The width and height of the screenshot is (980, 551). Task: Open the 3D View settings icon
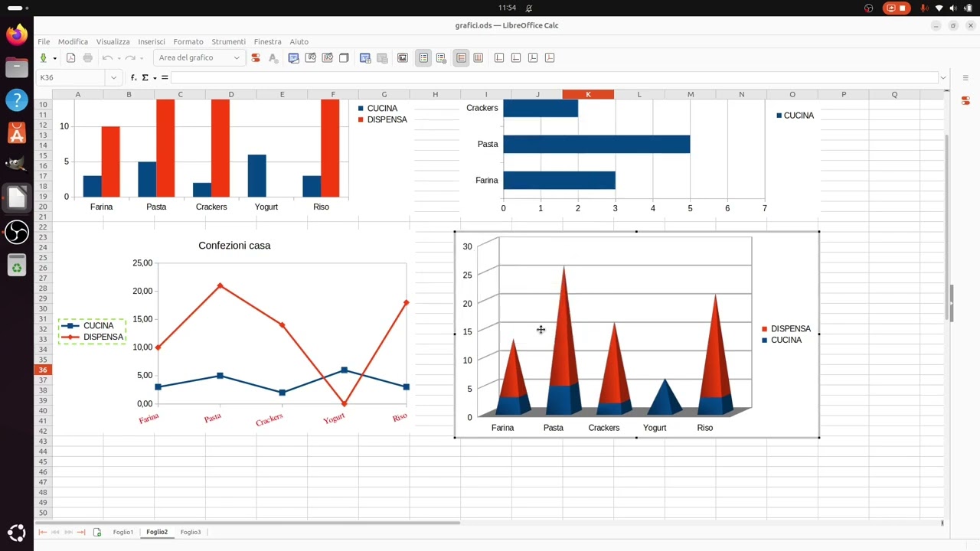pos(344,57)
